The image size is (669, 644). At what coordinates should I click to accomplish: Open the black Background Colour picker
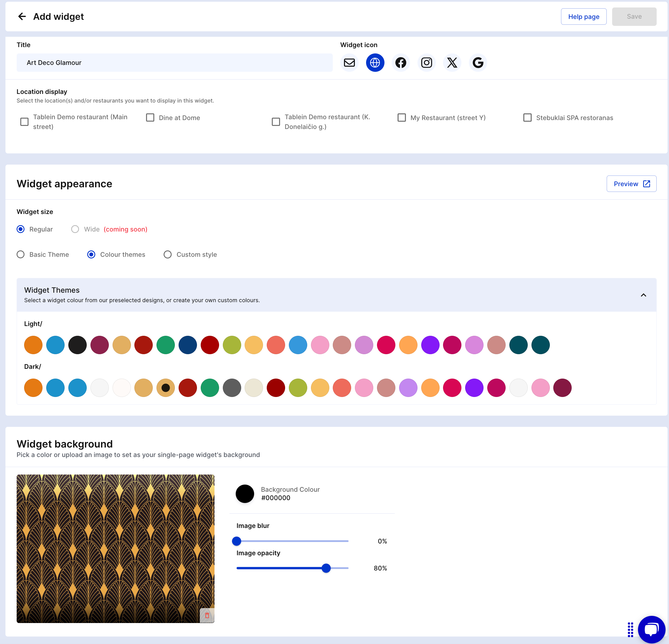(245, 494)
